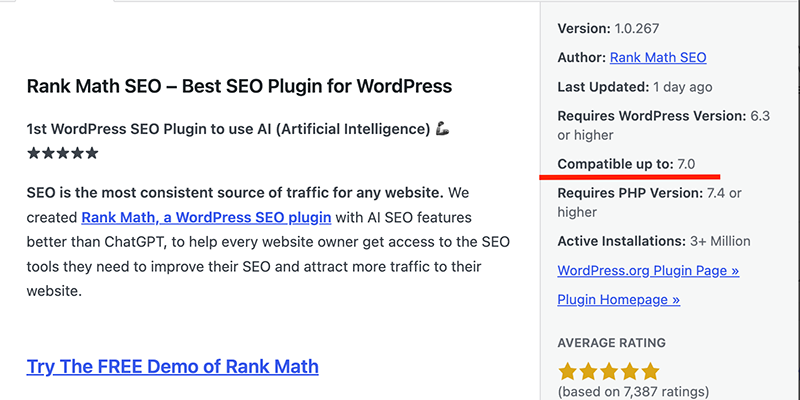This screenshot has width=800, height=400.
Task: Go to the Plugin Homepage link
Action: tap(618, 299)
